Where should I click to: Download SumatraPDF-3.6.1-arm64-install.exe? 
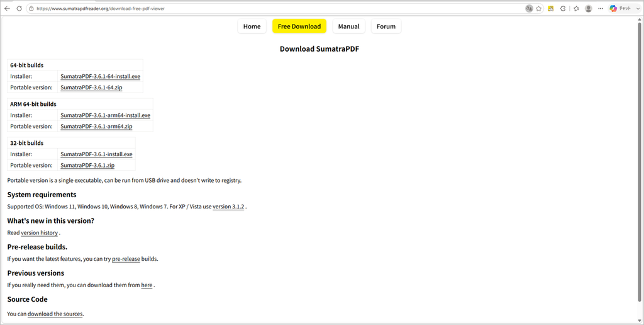tap(105, 116)
